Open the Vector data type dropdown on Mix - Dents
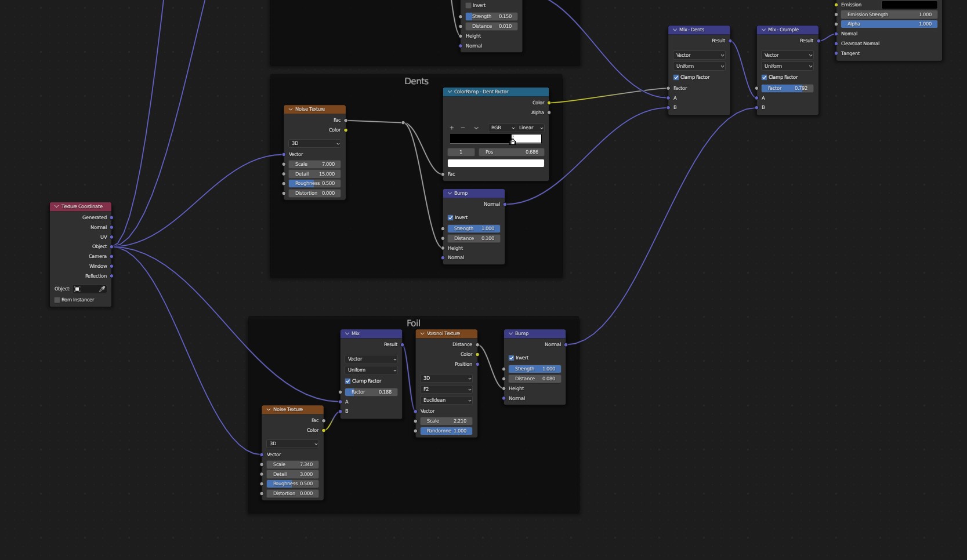967x560 pixels. [x=699, y=55]
